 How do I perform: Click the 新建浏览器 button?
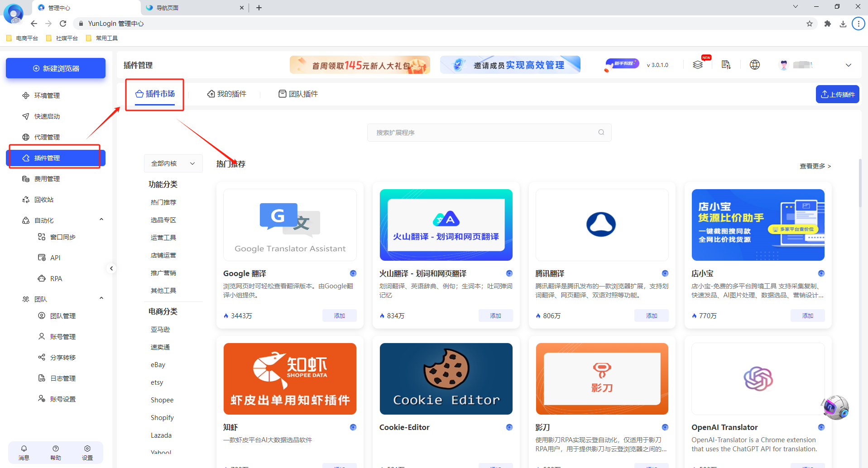point(56,68)
